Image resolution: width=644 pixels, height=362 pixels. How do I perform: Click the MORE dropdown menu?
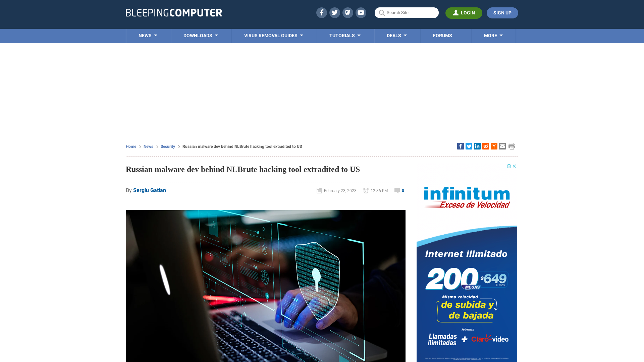[493, 36]
